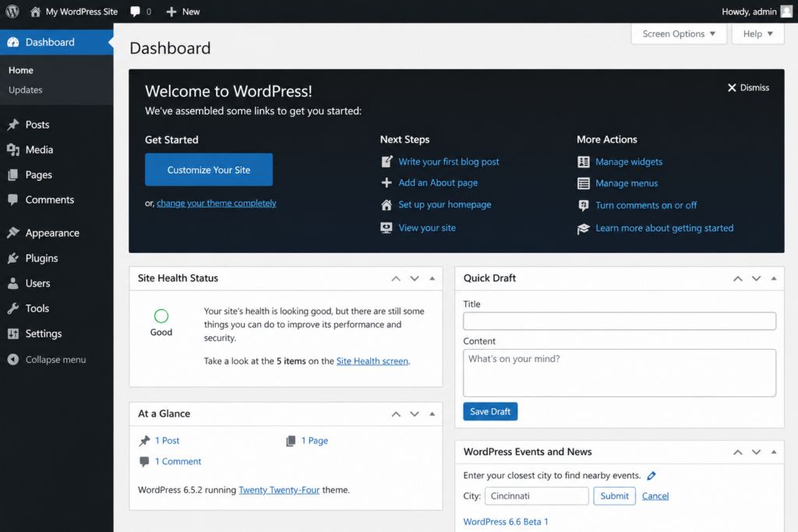Click the What's on your mind content box
The height and width of the screenshot is (532, 798).
[x=620, y=373]
